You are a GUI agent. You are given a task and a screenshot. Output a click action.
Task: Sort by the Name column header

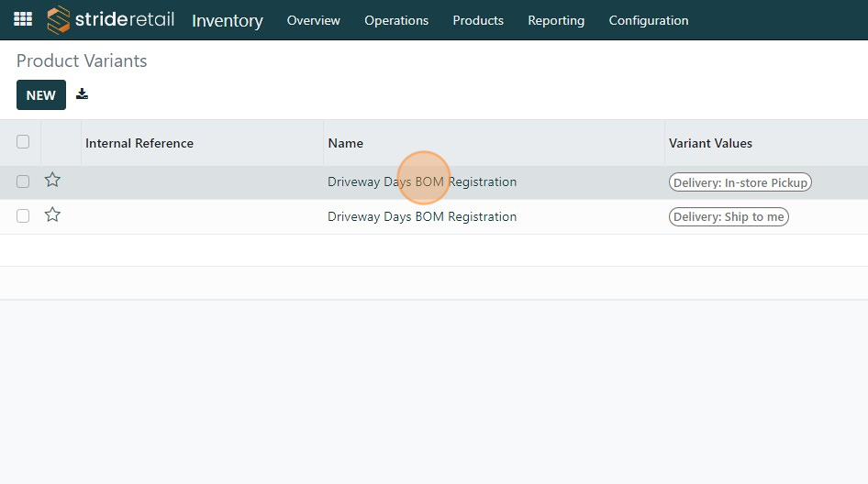point(346,143)
